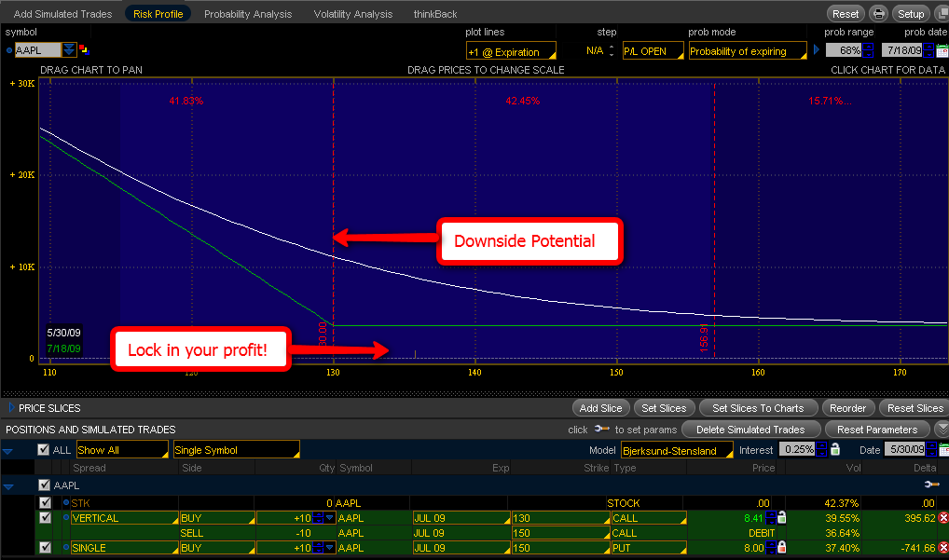This screenshot has height=560, width=949.
Task: Click the AAPL symbol input field
Action: click(x=37, y=50)
